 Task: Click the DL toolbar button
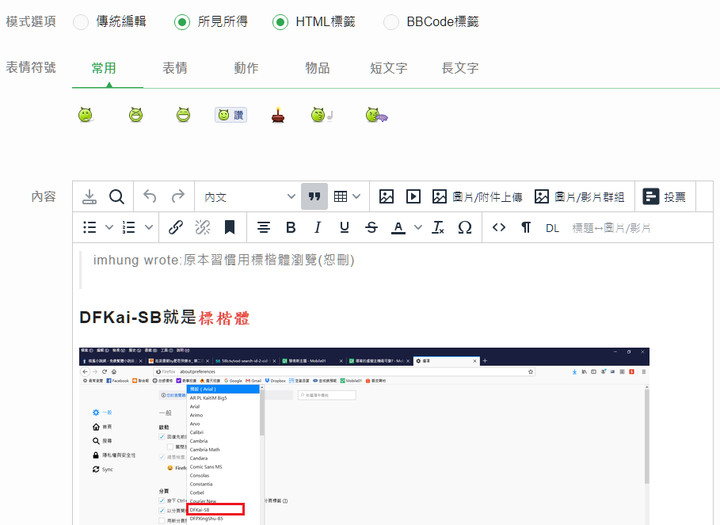[552, 228]
